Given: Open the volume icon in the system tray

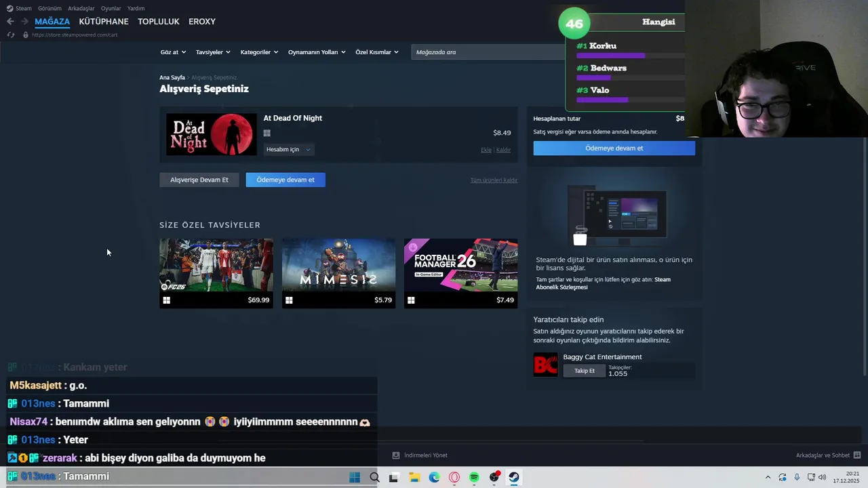Looking at the screenshot, I should [x=822, y=477].
